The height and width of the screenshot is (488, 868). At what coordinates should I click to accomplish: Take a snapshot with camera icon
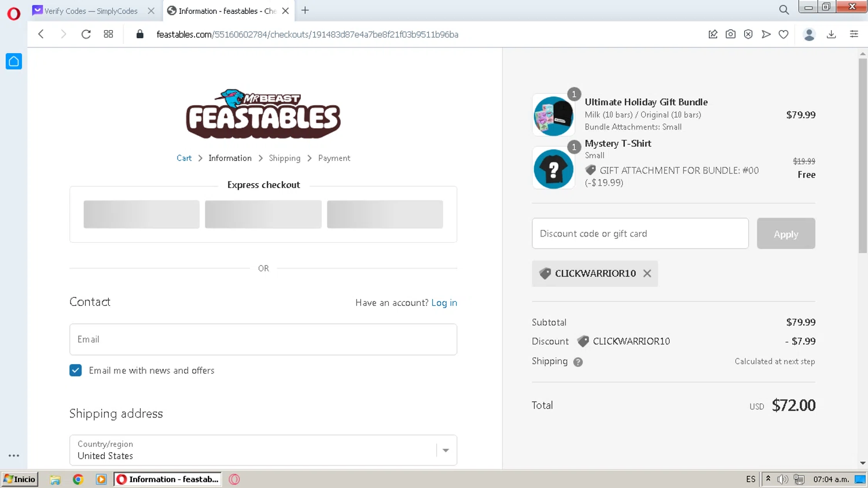pos(731,34)
